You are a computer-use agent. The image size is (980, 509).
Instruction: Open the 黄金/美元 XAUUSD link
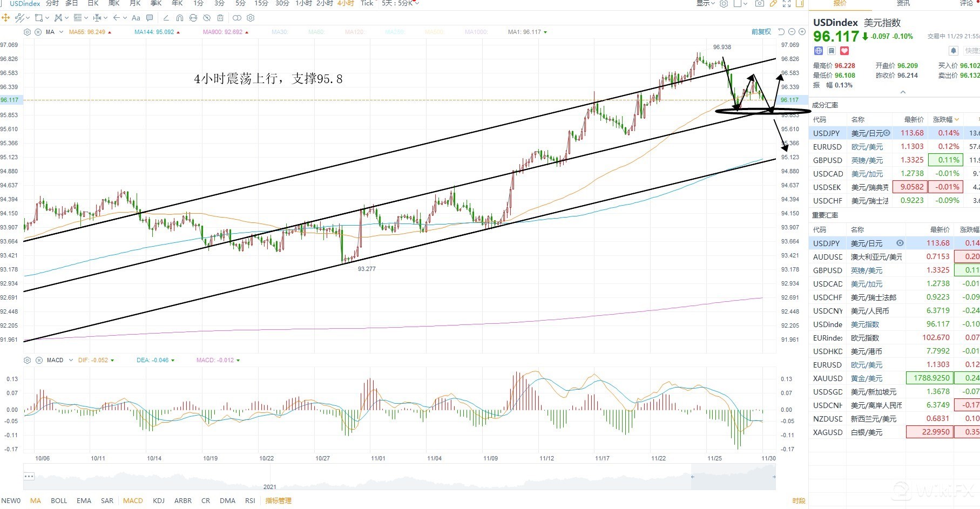867,378
